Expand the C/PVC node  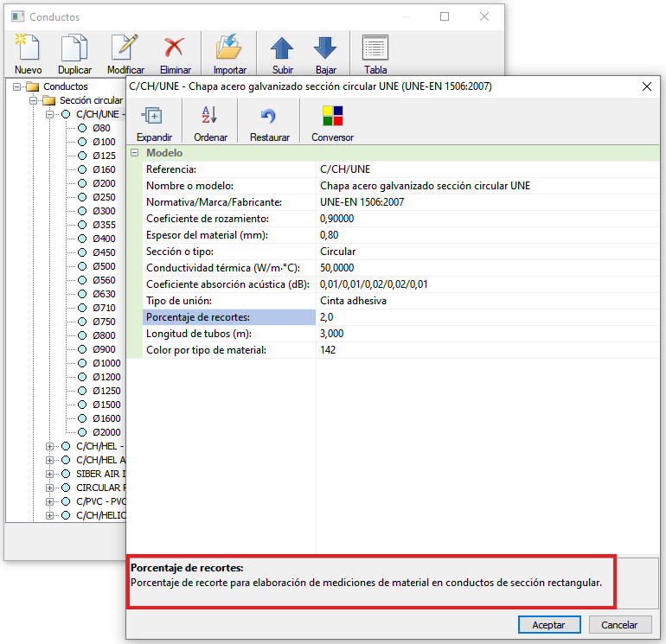pos(49,501)
